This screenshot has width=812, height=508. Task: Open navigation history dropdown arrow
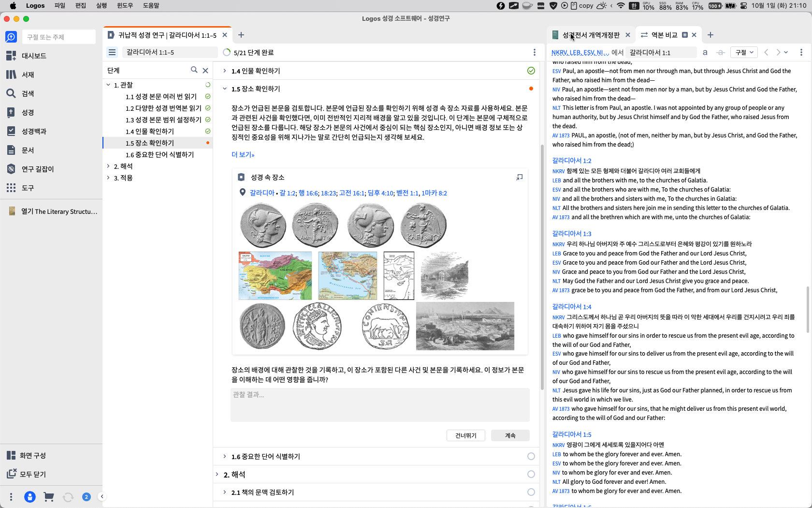pyautogui.click(x=786, y=52)
